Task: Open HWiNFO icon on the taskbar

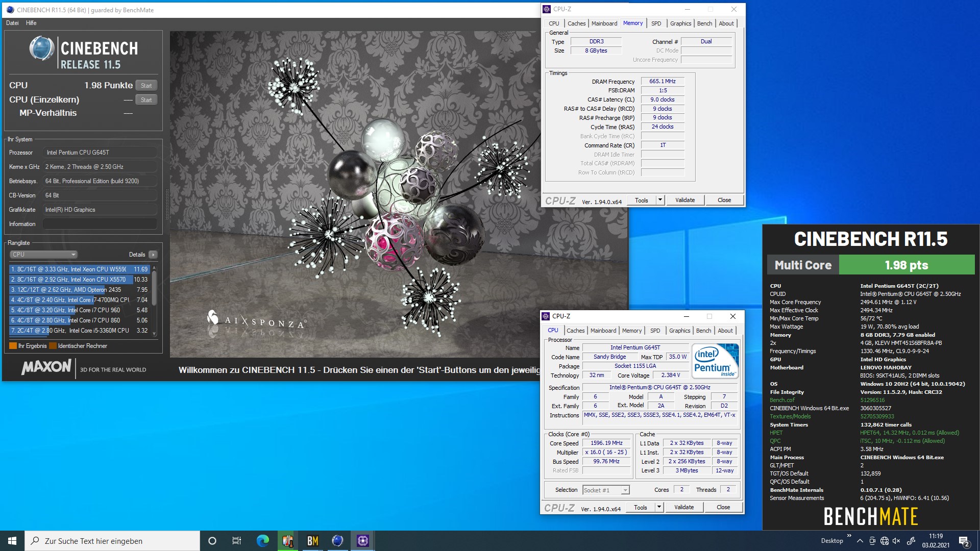Action: (x=288, y=541)
